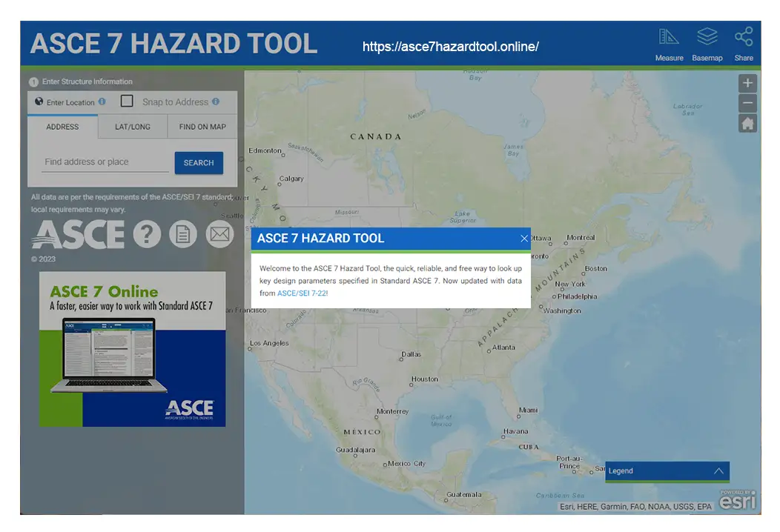Click the Dallas label on map
780x532 pixels.
[x=411, y=354]
